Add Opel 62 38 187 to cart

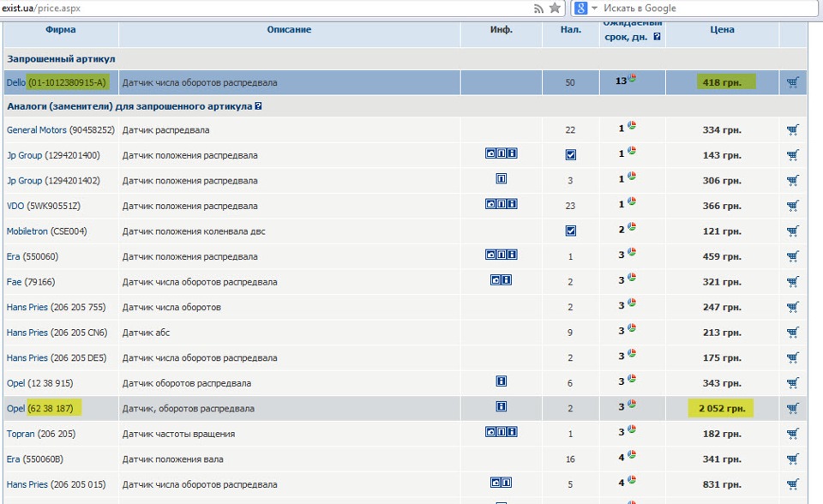pos(792,409)
